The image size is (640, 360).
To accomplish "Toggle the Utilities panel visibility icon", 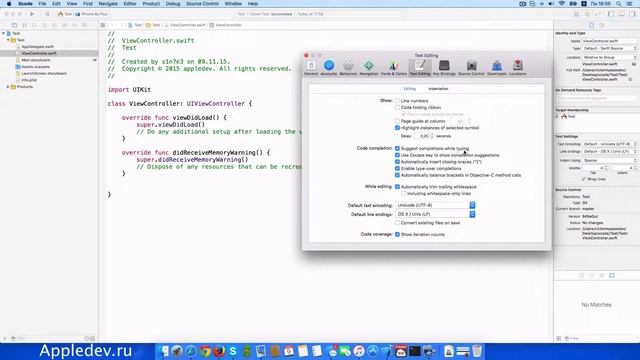I will click(x=632, y=14).
